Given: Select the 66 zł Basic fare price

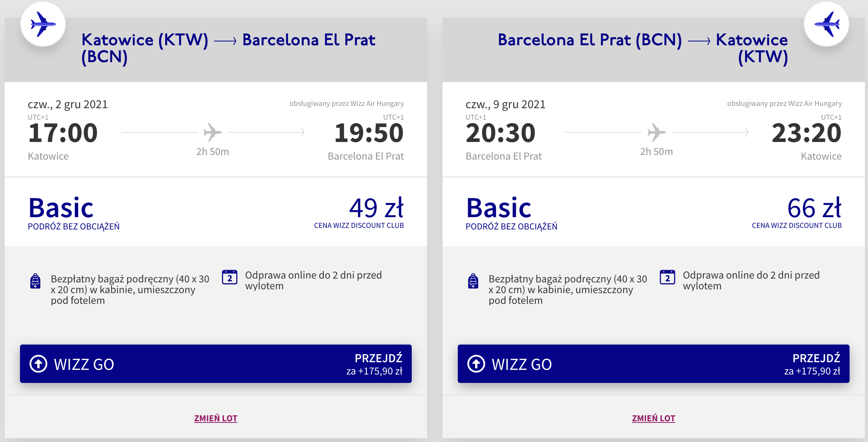Looking at the screenshot, I should (814, 208).
